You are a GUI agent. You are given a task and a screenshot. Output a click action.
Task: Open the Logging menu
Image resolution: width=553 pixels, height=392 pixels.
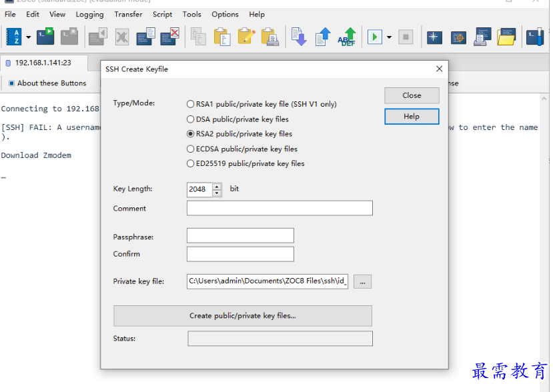tap(89, 15)
